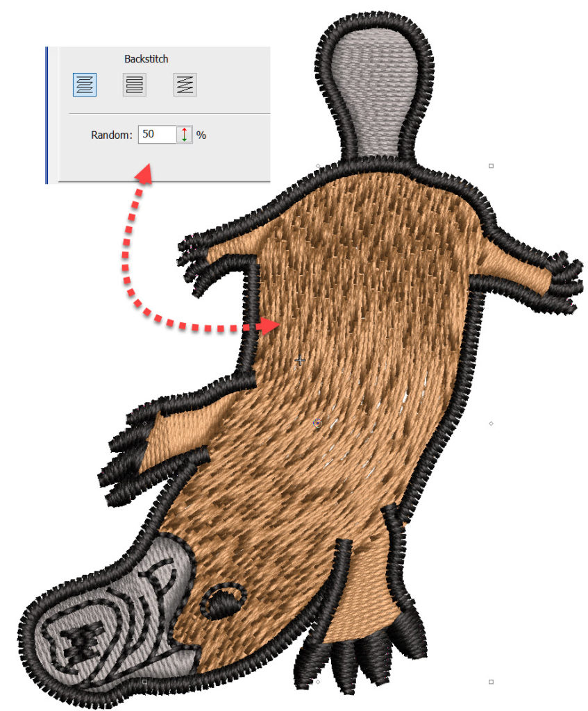Click the crosshair marker on the body

[300, 360]
